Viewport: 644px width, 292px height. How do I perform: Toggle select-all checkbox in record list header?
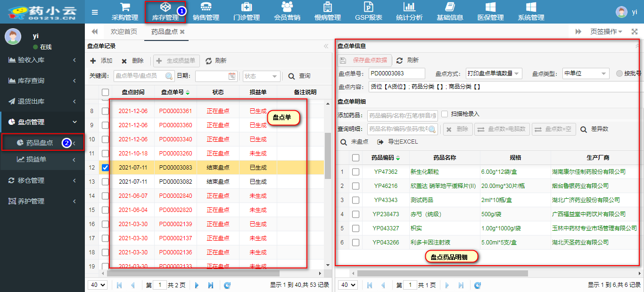tap(106, 92)
